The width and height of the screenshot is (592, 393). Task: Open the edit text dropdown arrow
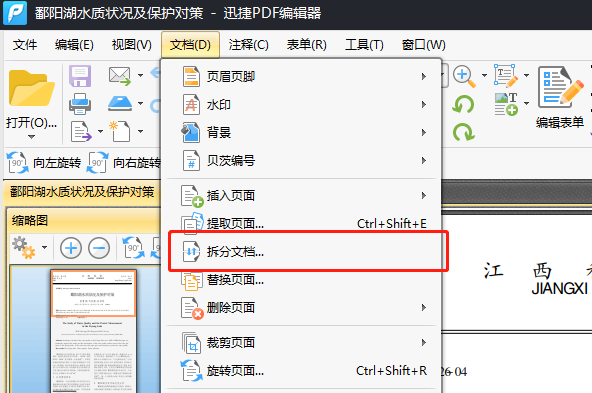[526, 76]
